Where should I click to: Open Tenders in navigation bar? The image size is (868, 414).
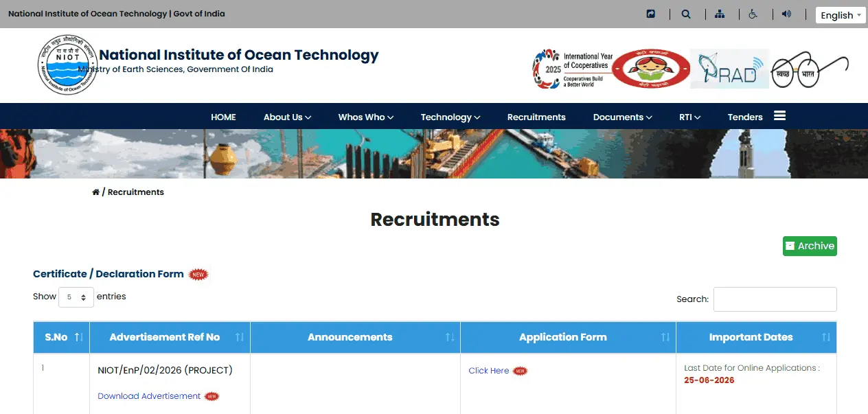click(x=745, y=117)
